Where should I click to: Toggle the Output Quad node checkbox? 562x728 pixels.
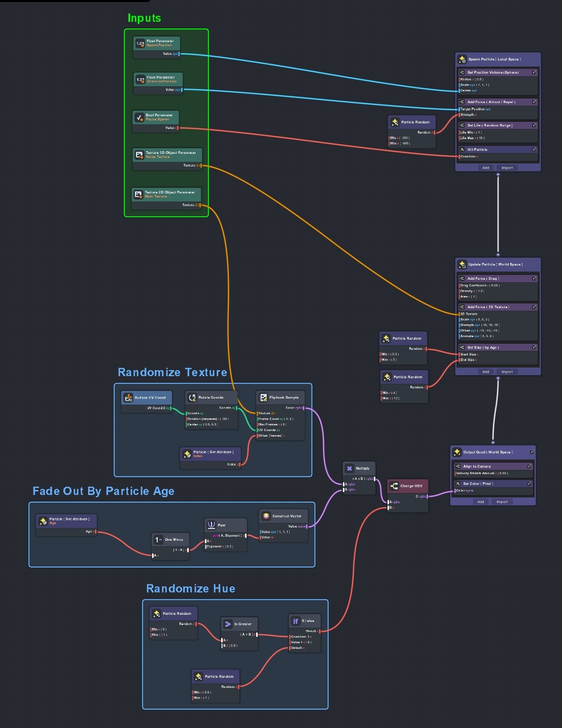[532, 452]
